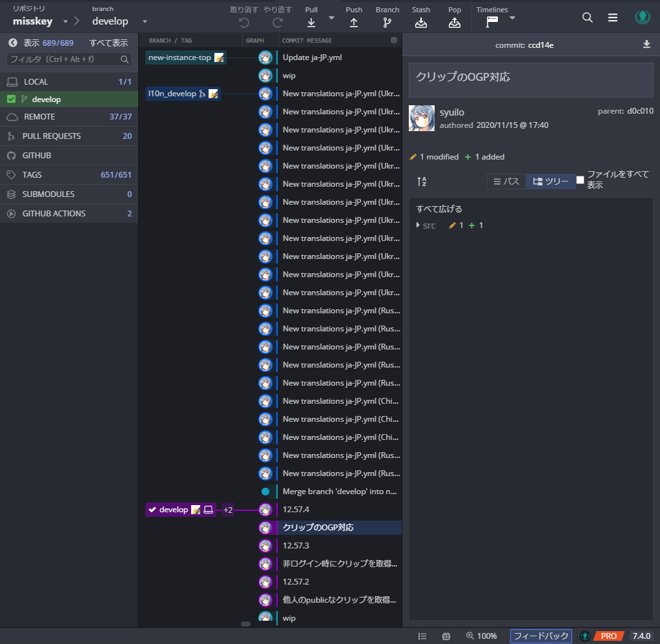Click the クリップのOGP対応 commit message box
This screenshot has height=644, width=660.
(531, 80)
